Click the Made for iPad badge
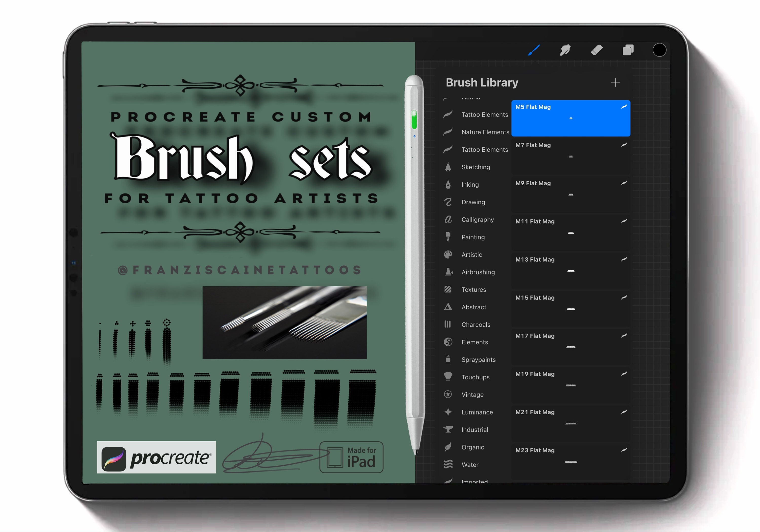Image resolution: width=760 pixels, height=532 pixels. (x=352, y=457)
